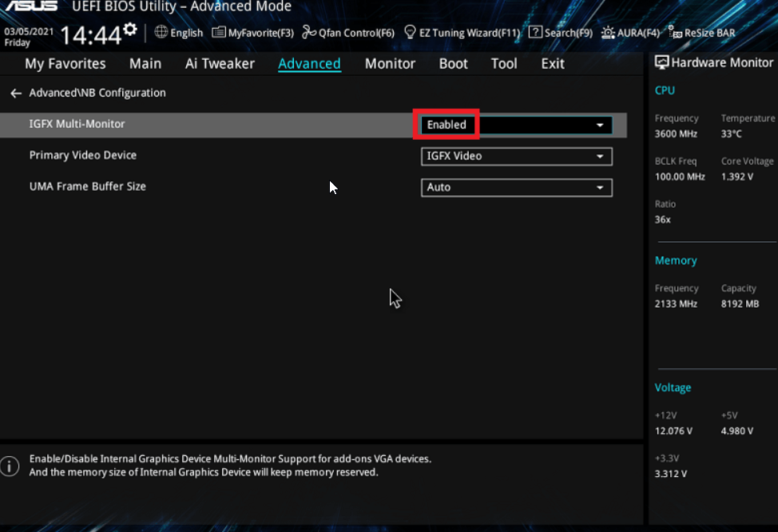Open AURA(F4) lighting settings

(630, 33)
